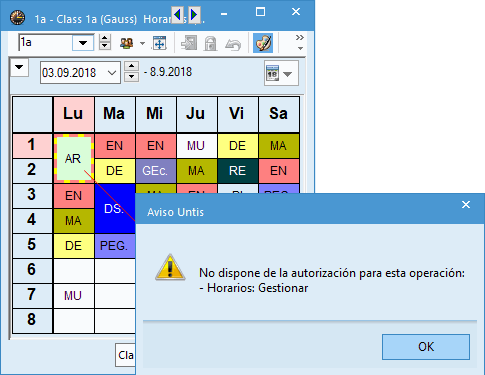Click the timetable layout move icon
Image resolution: width=485 pixels, height=375 pixels.
coord(159,43)
